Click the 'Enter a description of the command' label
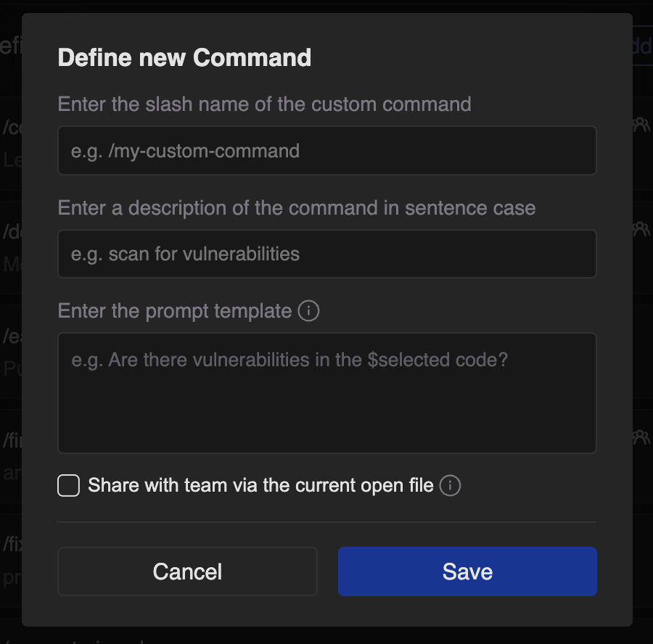 tap(296, 208)
